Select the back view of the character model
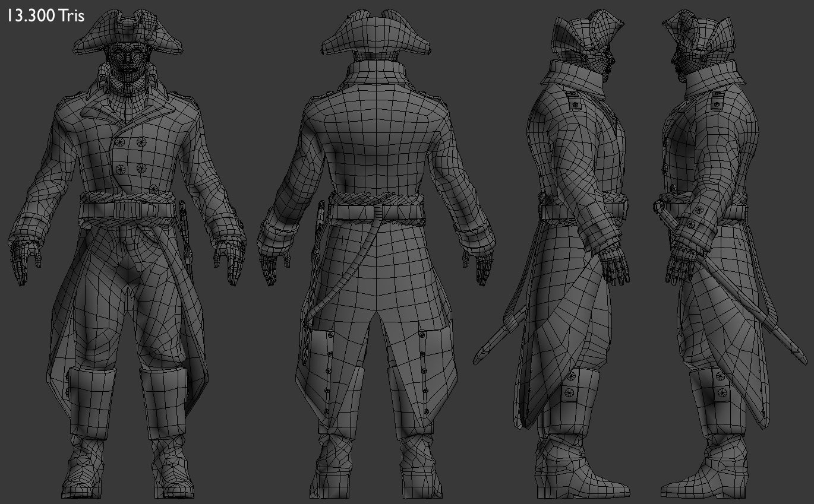814x504 pixels. [x=376, y=254]
